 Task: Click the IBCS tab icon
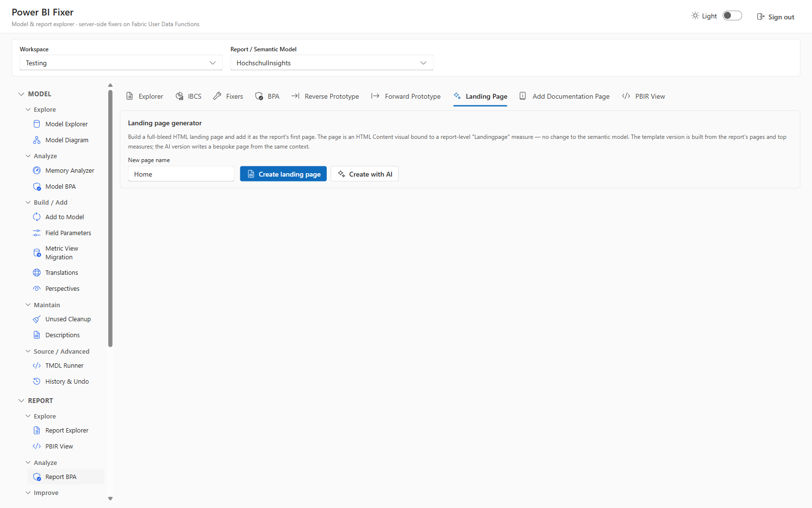[x=179, y=96]
